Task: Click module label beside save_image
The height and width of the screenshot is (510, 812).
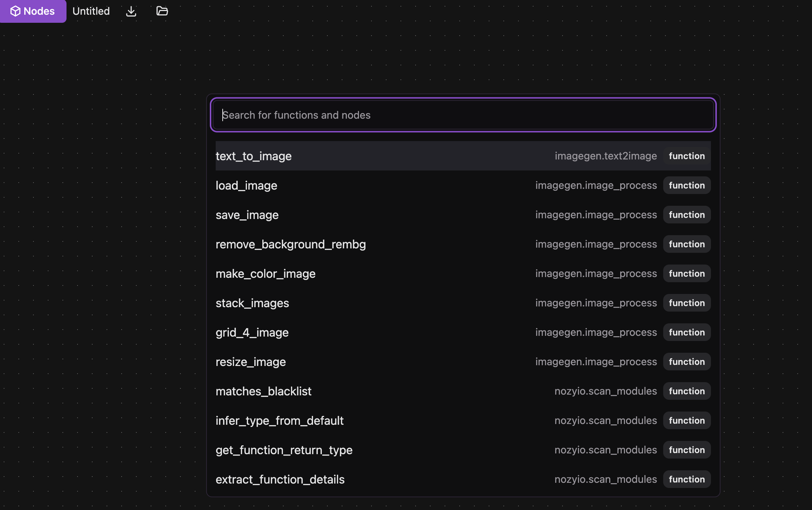Action: click(596, 215)
